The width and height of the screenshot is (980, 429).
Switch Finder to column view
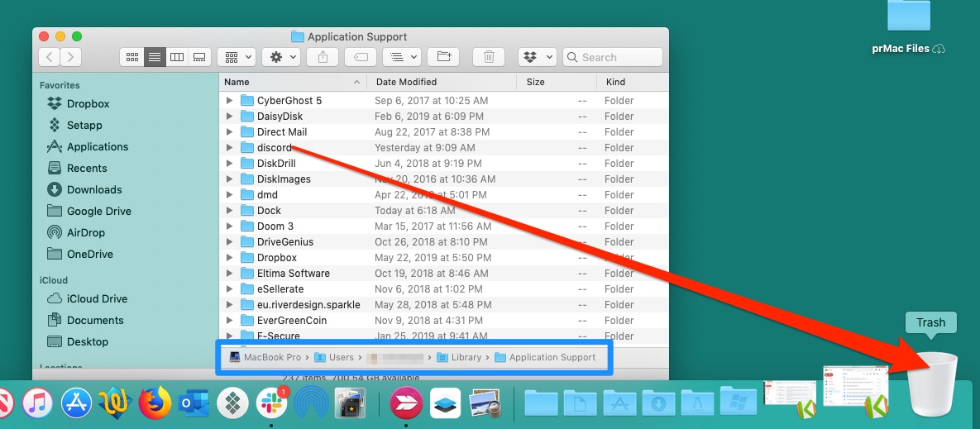[x=177, y=57]
